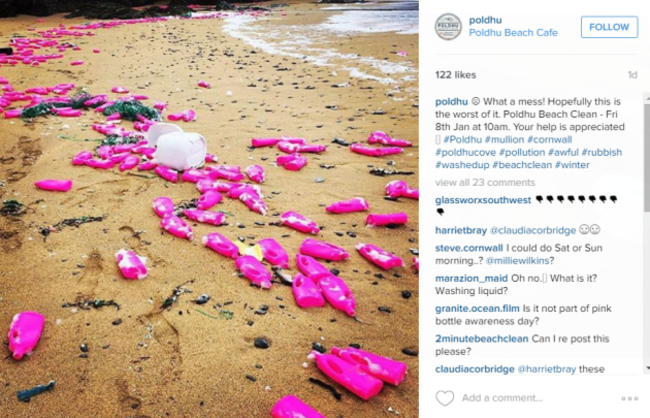The image size is (650, 418).
Task: Open the Poldhu profile avatar
Action: tap(448, 27)
